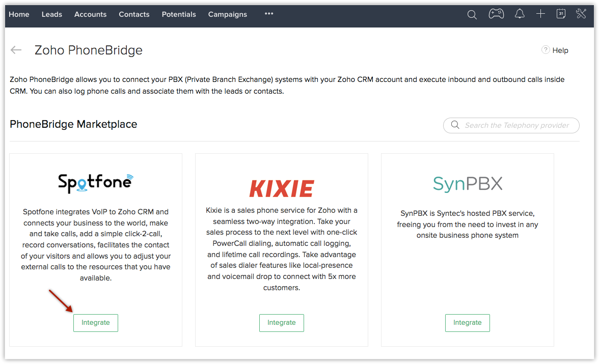Go back using the left arrow

(16, 50)
